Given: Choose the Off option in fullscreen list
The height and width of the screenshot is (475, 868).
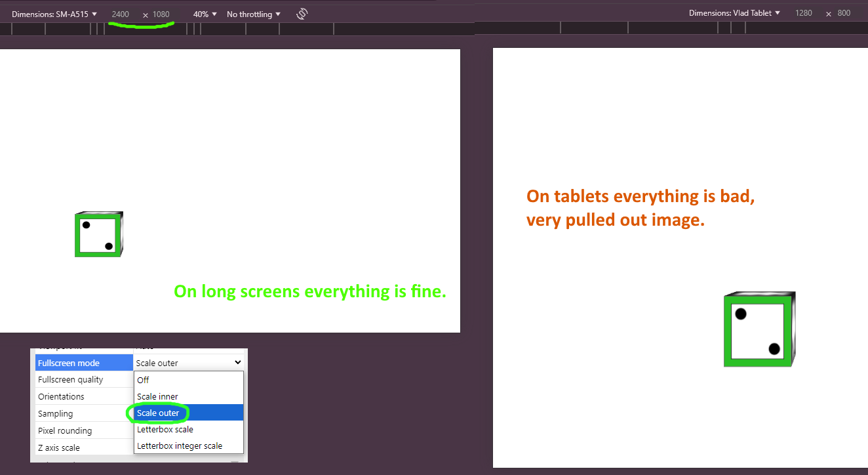Looking at the screenshot, I should point(143,380).
